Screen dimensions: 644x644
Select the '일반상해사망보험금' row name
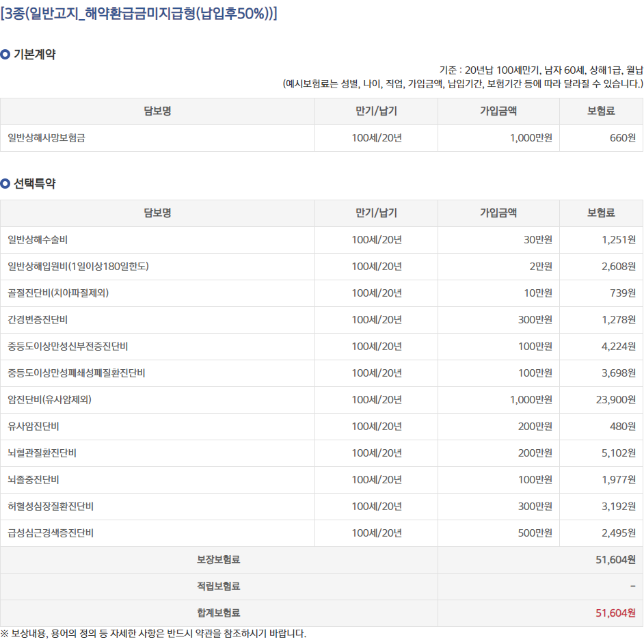coord(46,138)
